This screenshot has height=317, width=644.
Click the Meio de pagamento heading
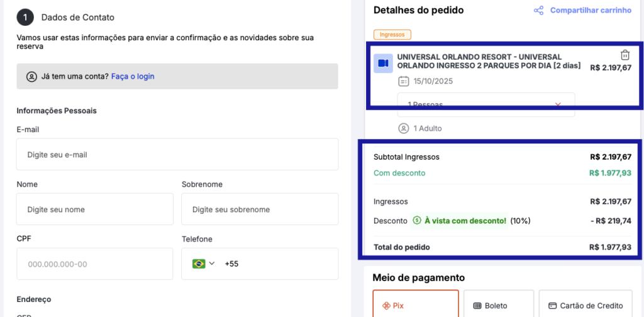coord(419,277)
